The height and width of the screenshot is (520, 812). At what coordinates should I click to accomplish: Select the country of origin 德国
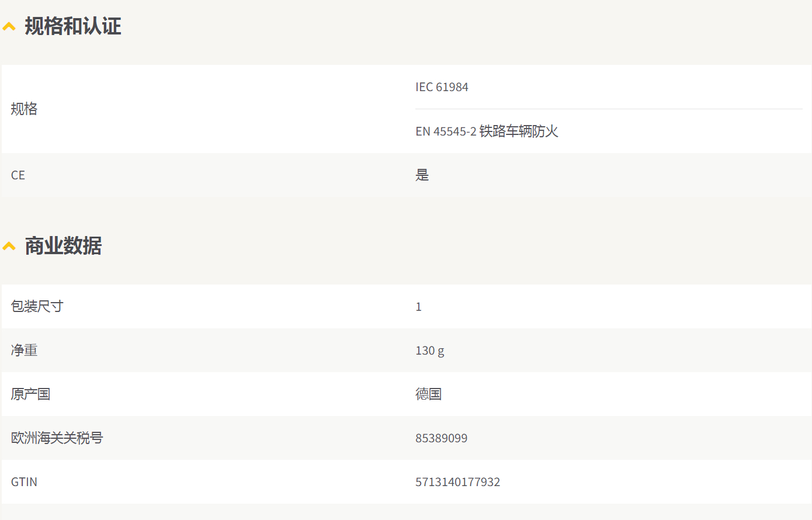428,394
